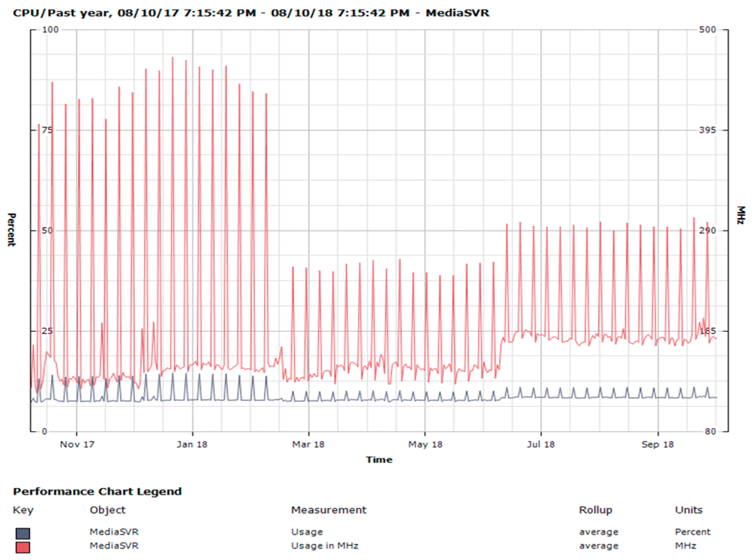Select the Usage in MHz legend row text
This screenshot has height=560, width=753.
[324, 546]
